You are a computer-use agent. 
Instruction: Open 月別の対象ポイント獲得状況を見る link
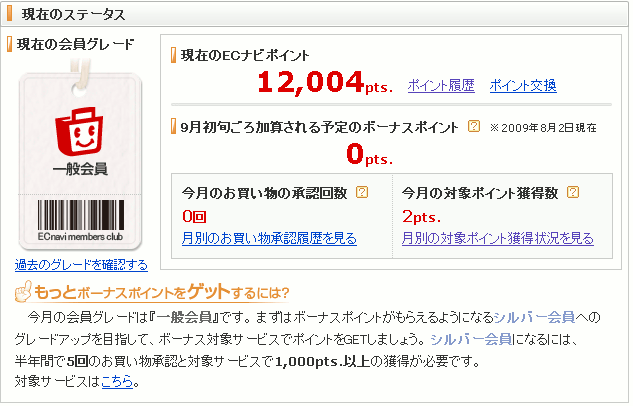click(x=498, y=238)
